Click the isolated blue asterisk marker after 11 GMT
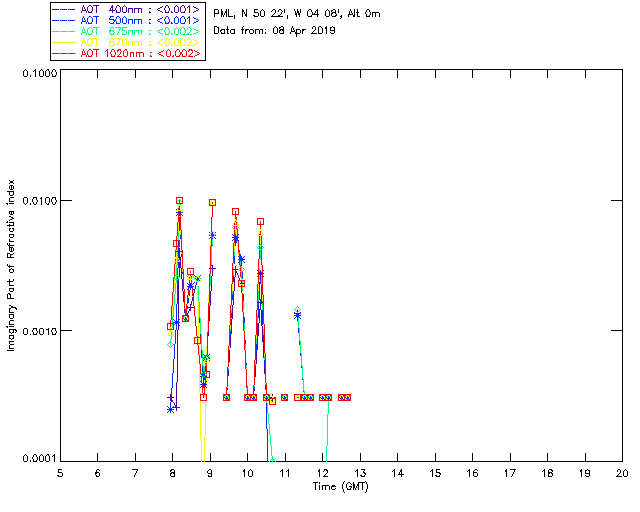The height and width of the screenshot is (512, 640). [298, 315]
